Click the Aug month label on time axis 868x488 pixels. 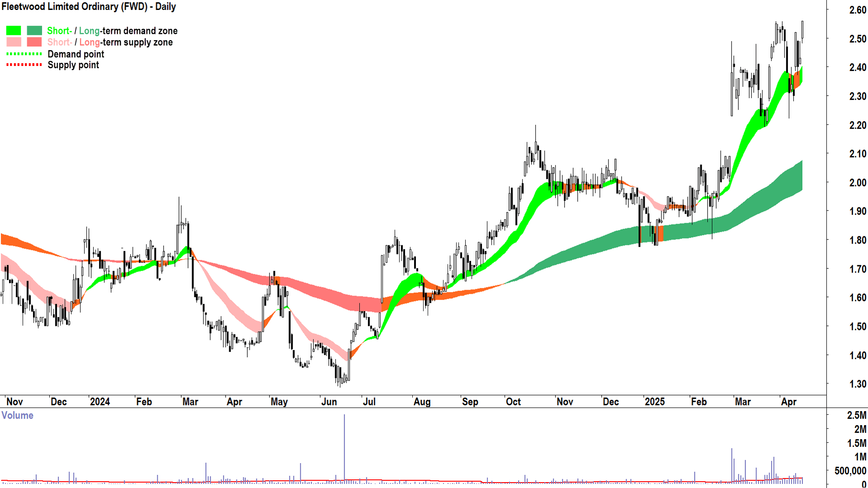point(422,402)
